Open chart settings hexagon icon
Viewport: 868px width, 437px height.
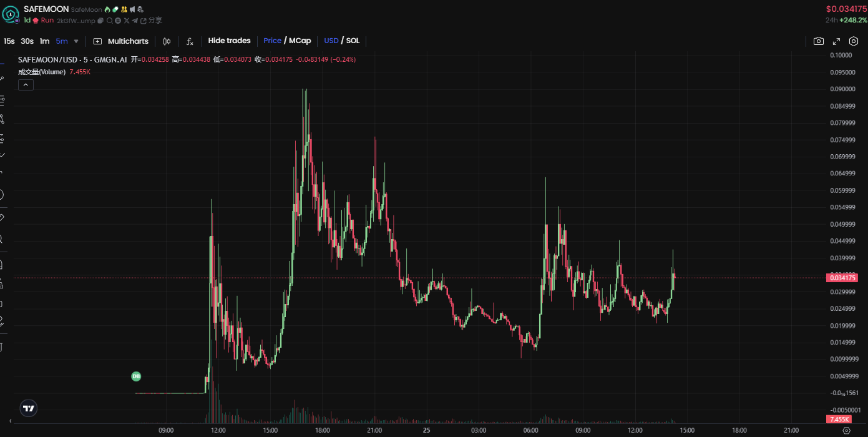coord(854,41)
